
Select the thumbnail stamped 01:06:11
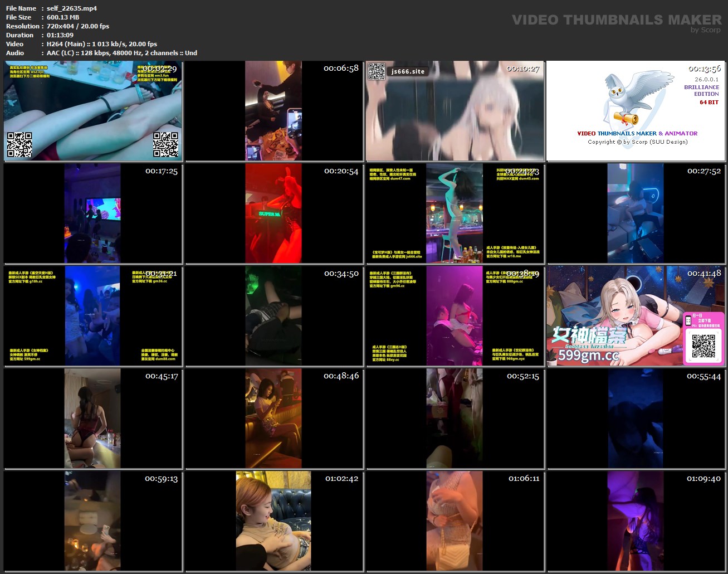[455, 521]
